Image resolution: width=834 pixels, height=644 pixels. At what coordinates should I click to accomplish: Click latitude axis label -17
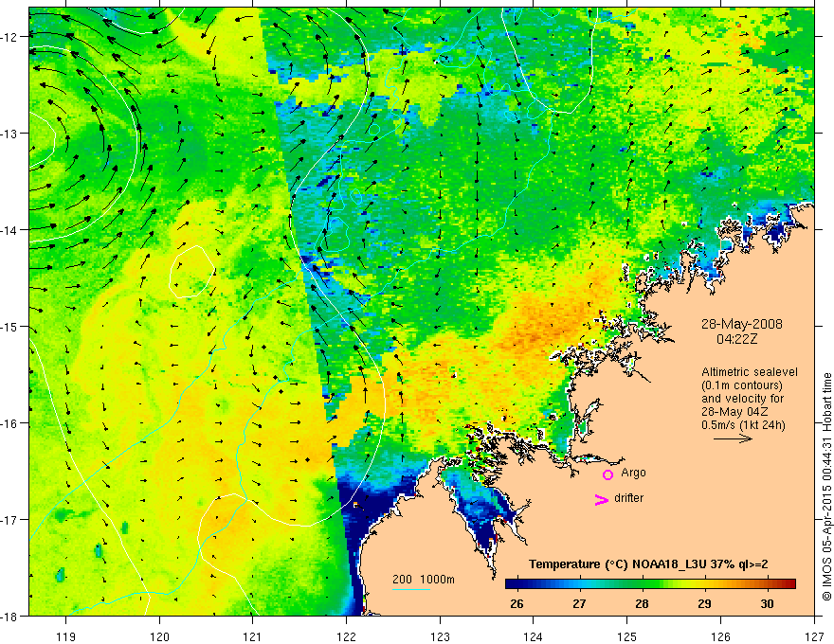(x=9, y=520)
